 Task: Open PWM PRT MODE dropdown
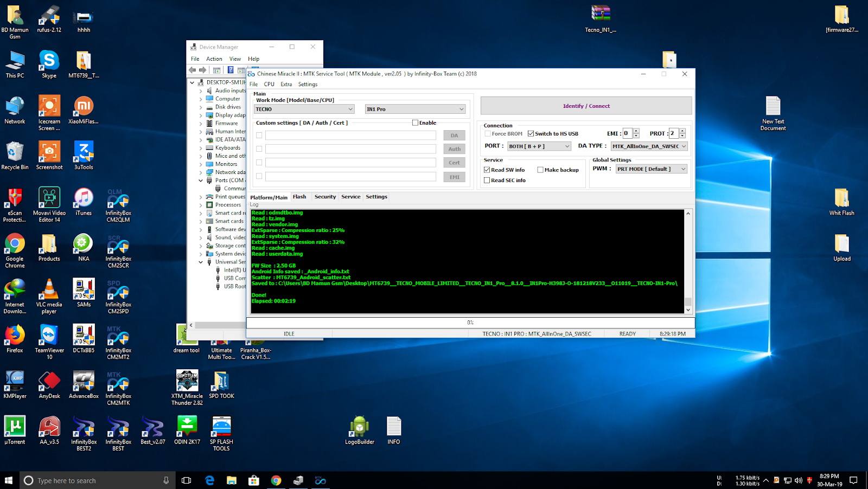tap(652, 169)
